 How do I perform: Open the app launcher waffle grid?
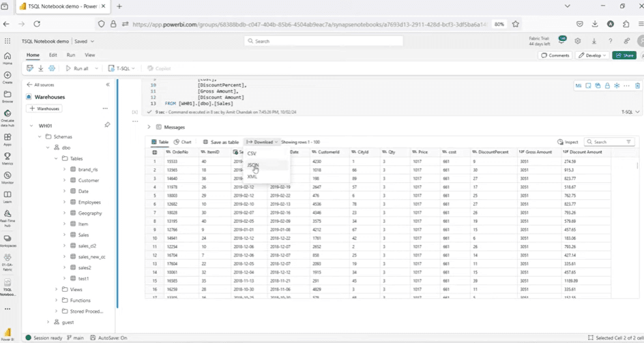(x=8, y=41)
